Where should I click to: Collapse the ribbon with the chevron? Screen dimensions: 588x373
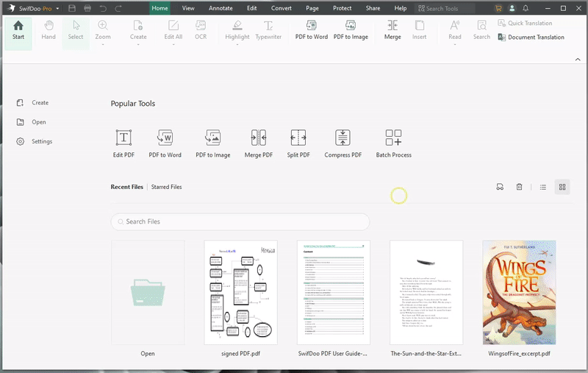578,60
